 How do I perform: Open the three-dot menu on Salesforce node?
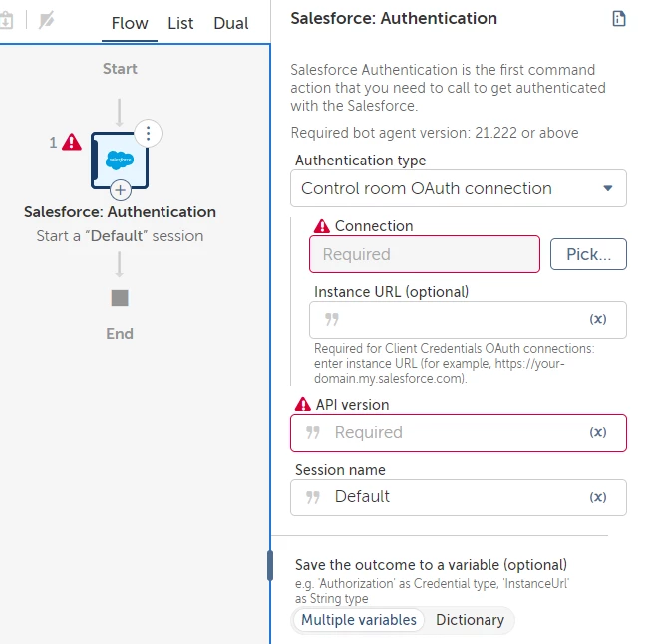click(x=148, y=133)
